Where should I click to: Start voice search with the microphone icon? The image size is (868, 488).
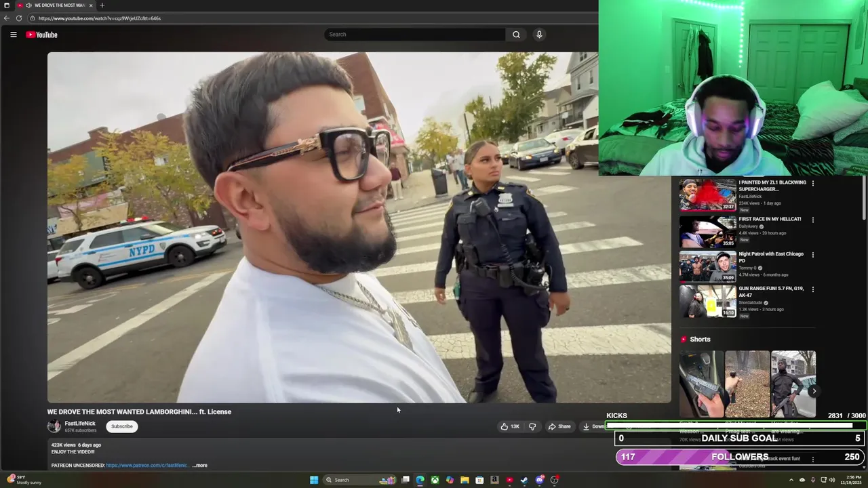pyautogui.click(x=539, y=35)
